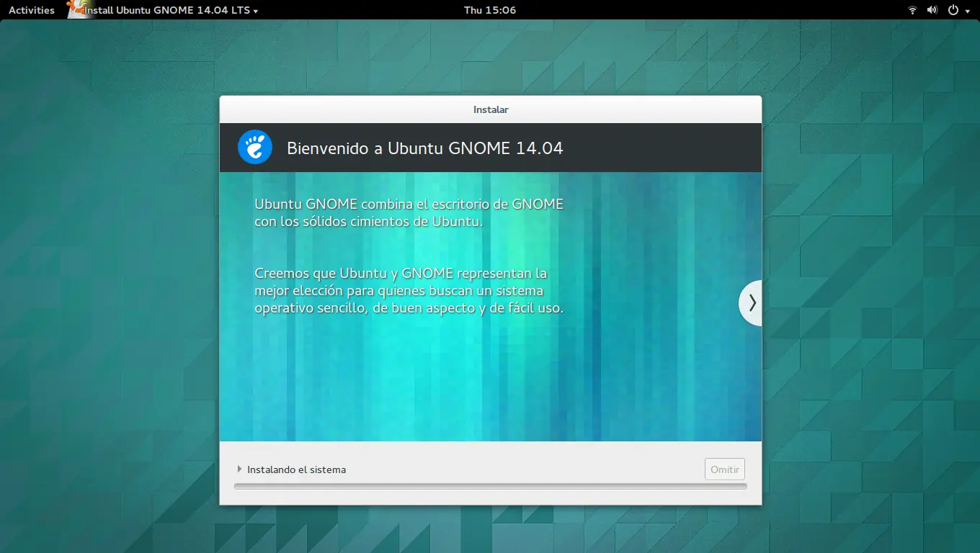Click the Bienvenido a Ubuntu GNOME 14.04 heading
This screenshot has height=553, width=980.
[425, 148]
